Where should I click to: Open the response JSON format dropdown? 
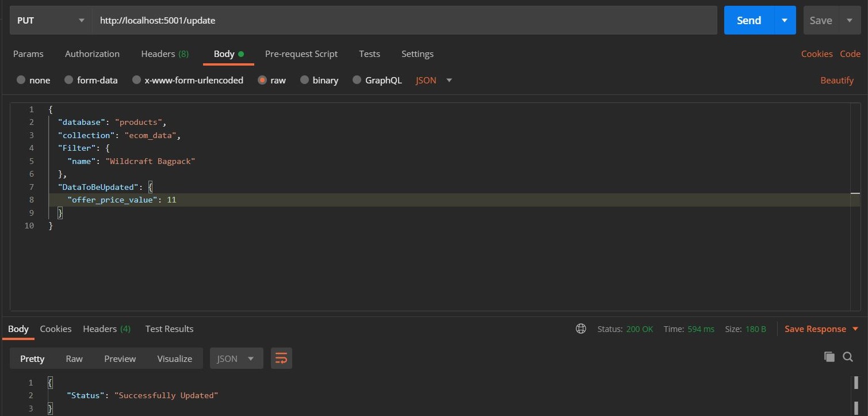click(236, 358)
